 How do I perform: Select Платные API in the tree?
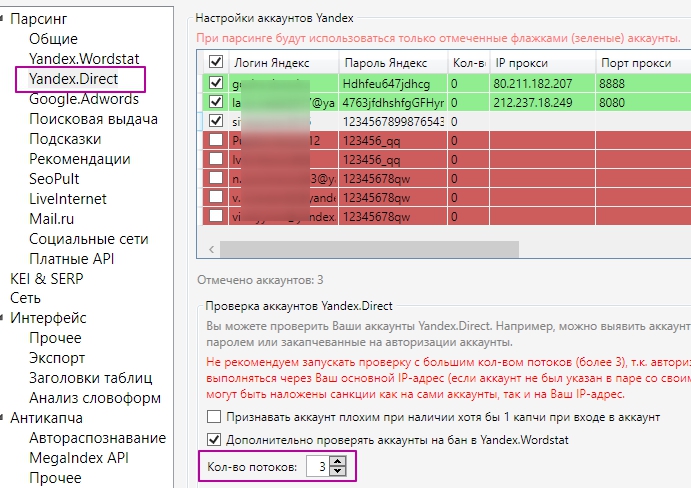tap(73, 259)
